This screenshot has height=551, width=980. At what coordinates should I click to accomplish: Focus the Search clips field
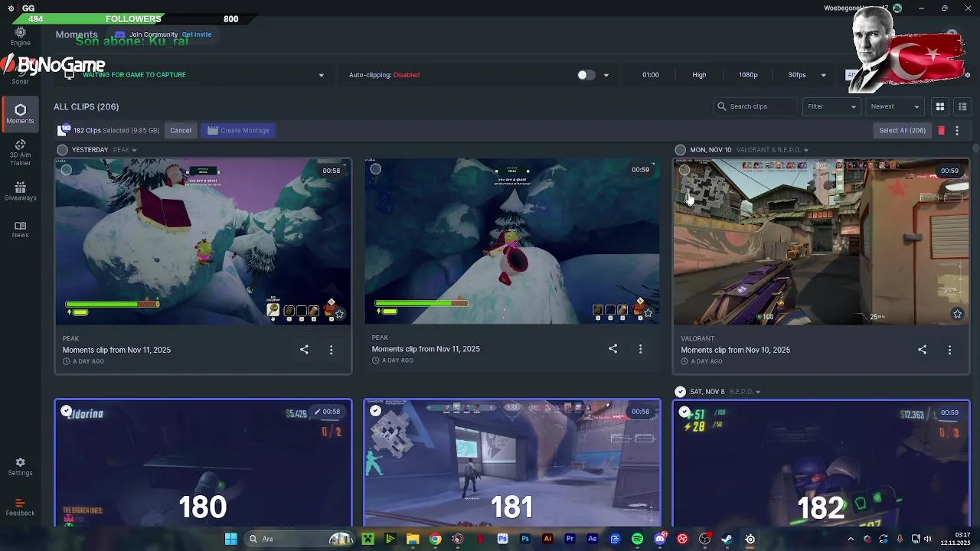756,106
